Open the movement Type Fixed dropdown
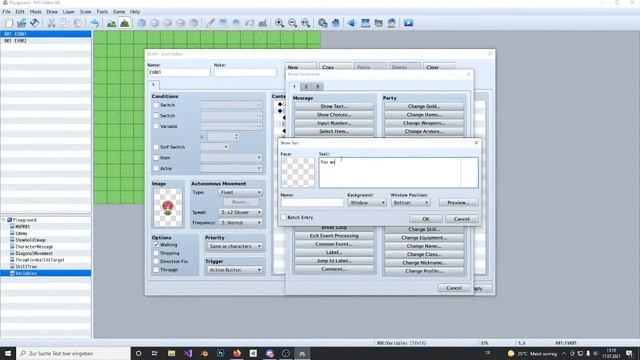 [x=240, y=192]
